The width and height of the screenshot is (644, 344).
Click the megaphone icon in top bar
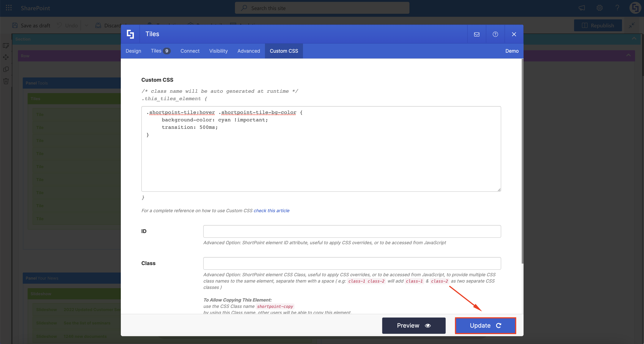pyautogui.click(x=582, y=8)
